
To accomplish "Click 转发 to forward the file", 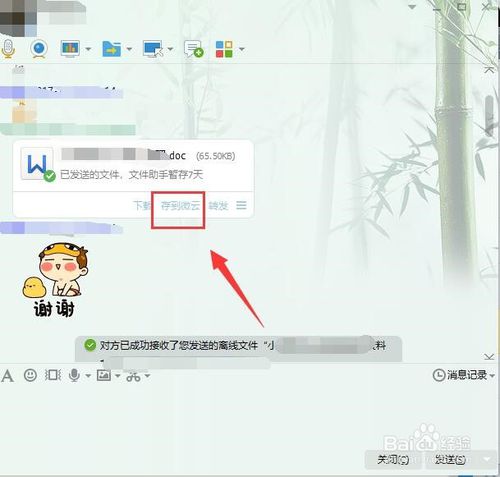I will click(218, 206).
